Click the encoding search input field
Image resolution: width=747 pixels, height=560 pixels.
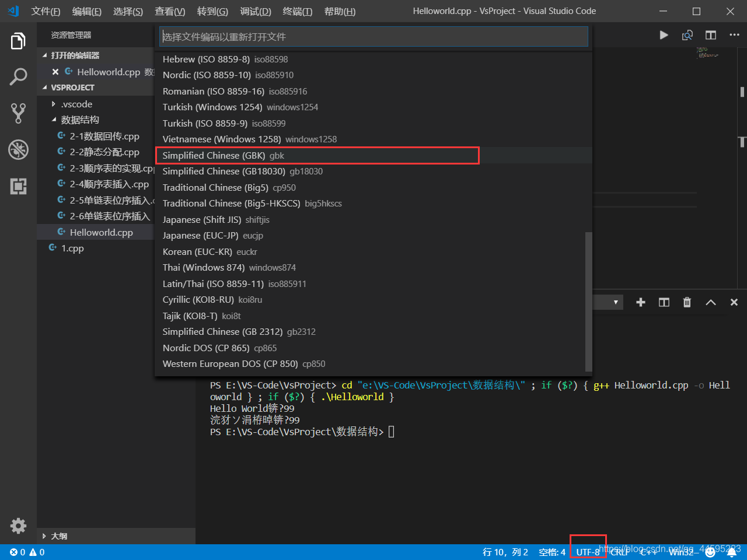click(x=373, y=37)
